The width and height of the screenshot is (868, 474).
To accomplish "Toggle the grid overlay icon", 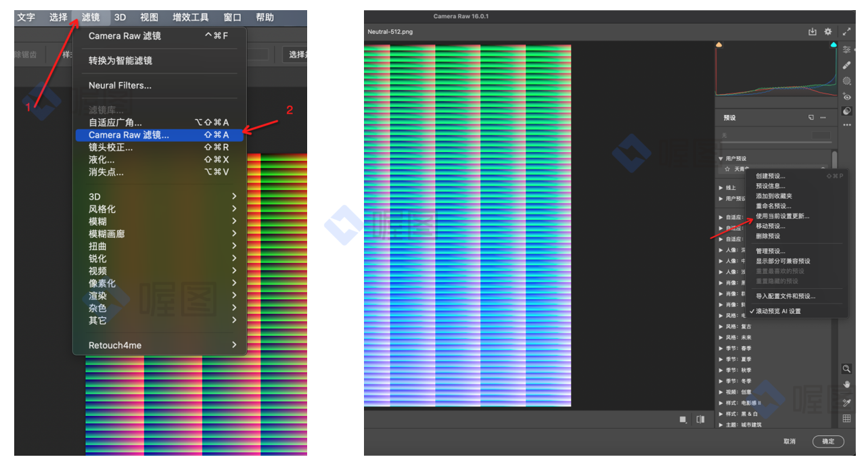I will click(x=846, y=419).
